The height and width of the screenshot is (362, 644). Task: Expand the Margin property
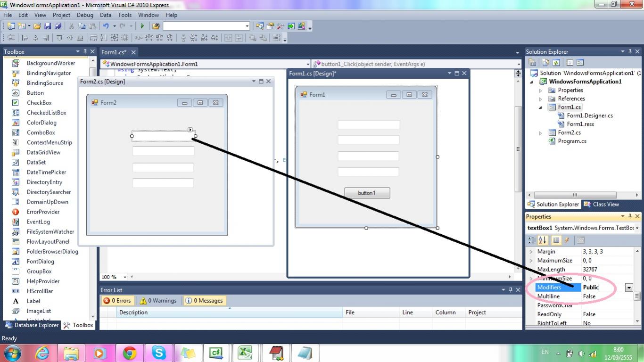coord(531,252)
